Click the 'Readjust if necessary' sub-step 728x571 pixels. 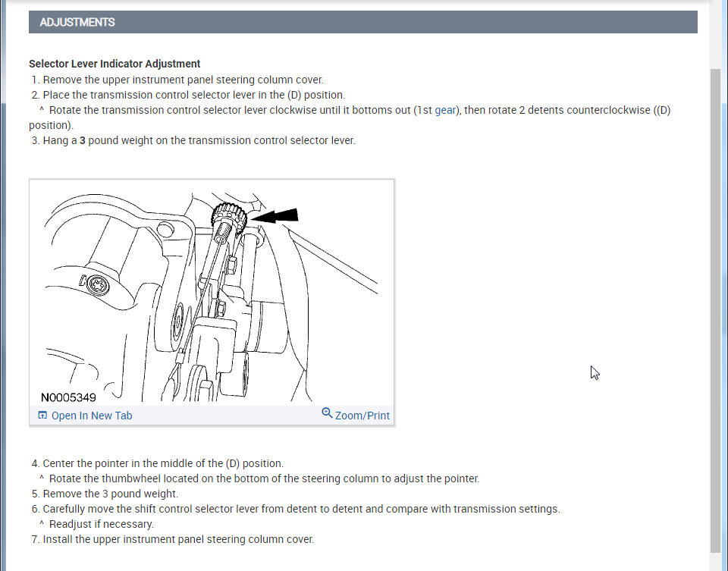(96, 524)
